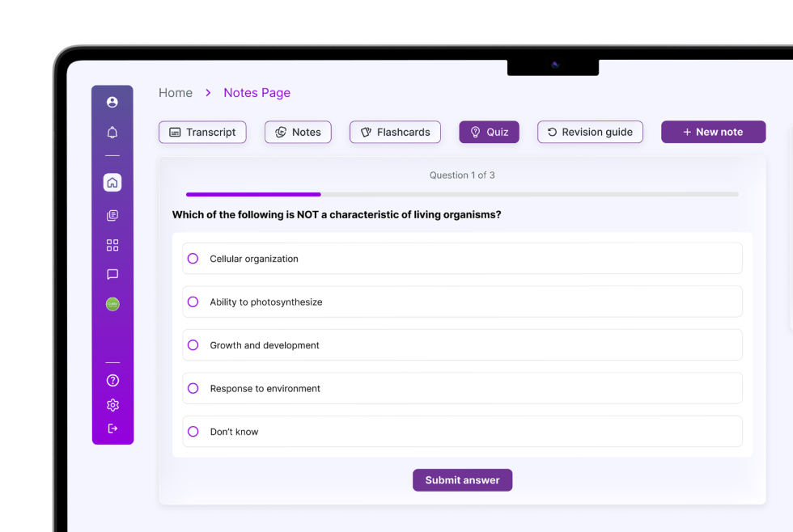
Task: Open the notes library icon in sidebar
Action: coord(112,216)
